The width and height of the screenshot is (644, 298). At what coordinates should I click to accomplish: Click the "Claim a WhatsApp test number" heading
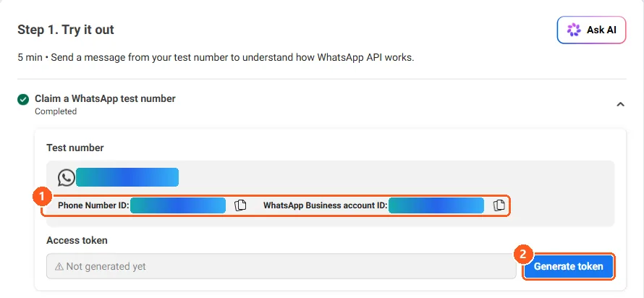(x=105, y=98)
